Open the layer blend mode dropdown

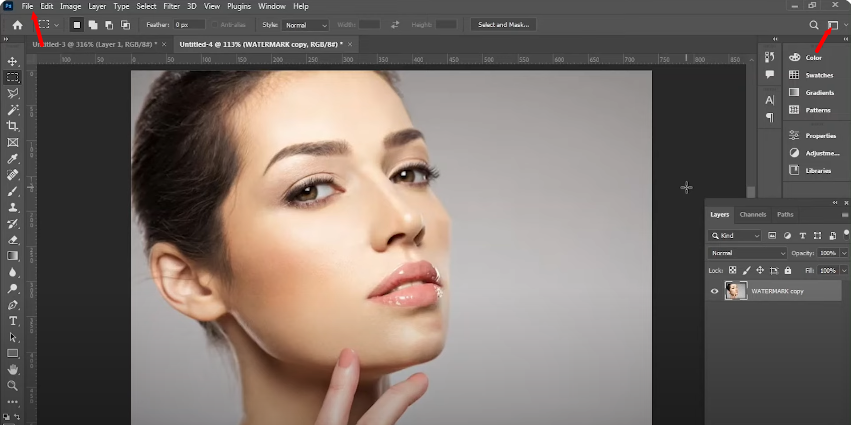[x=747, y=253]
